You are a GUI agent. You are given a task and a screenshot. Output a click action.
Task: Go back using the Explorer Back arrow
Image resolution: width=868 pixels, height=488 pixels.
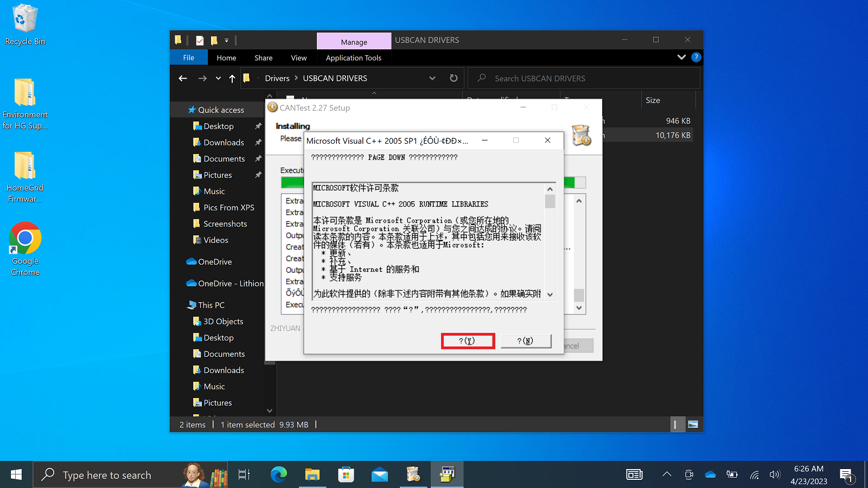183,78
